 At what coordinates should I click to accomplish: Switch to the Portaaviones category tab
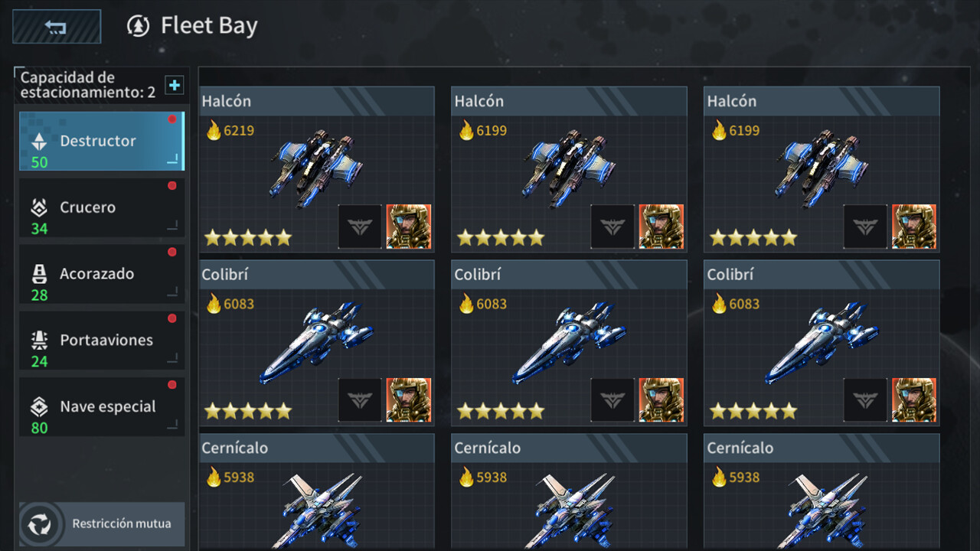click(x=102, y=341)
